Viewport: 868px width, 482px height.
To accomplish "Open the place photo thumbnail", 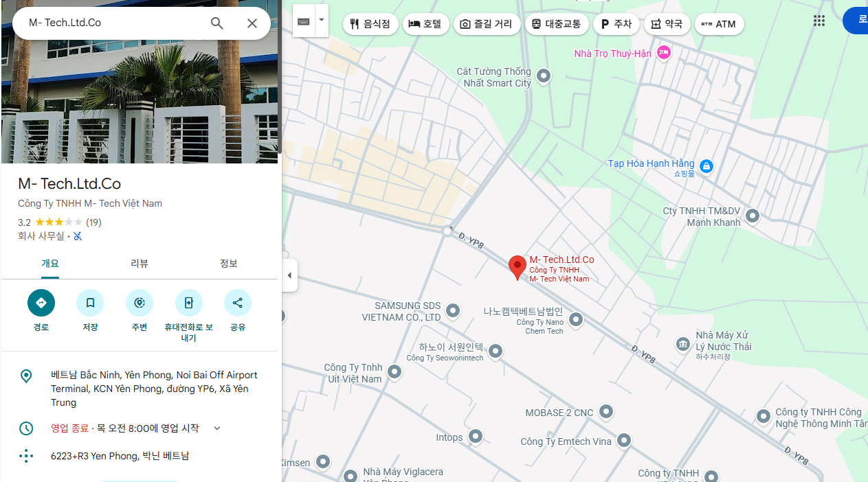I will 140,82.
